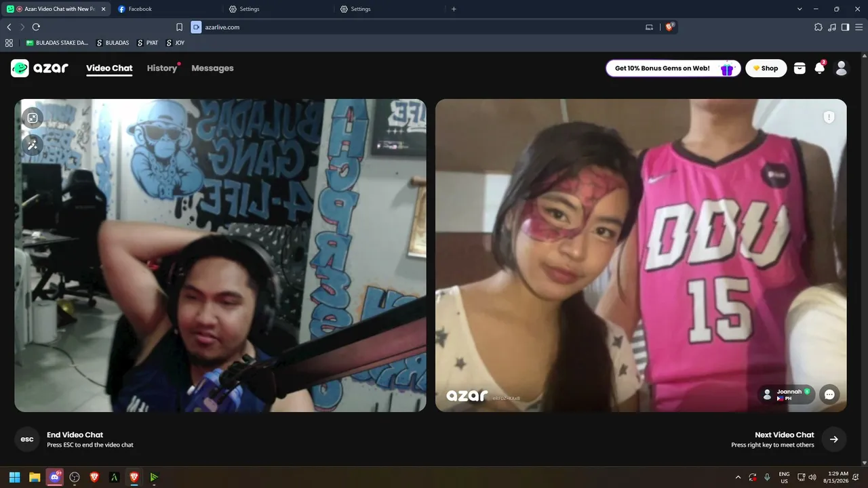Open the Shop button
The image size is (868, 488).
766,68
